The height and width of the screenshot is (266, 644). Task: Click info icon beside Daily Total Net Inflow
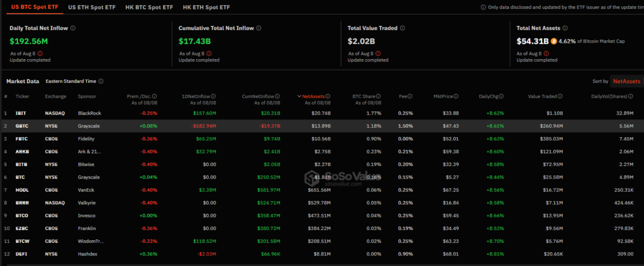(73, 28)
